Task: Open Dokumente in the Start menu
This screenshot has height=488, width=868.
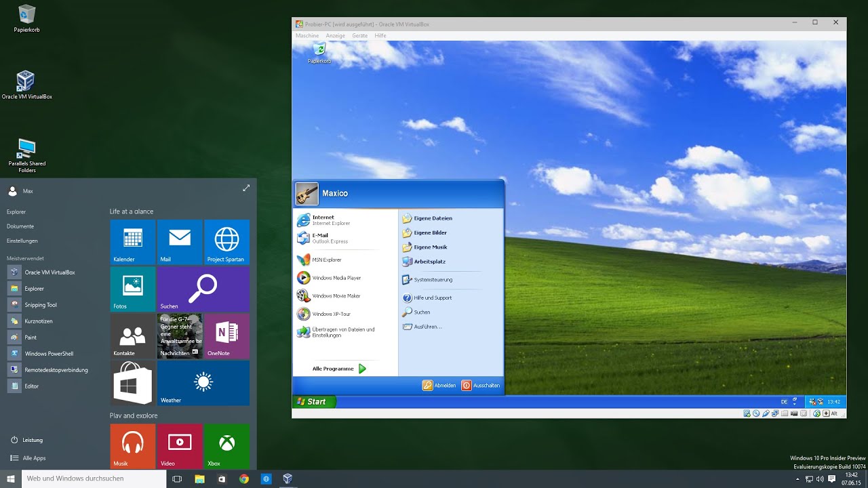Action: pyautogui.click(x=20, y=226)
